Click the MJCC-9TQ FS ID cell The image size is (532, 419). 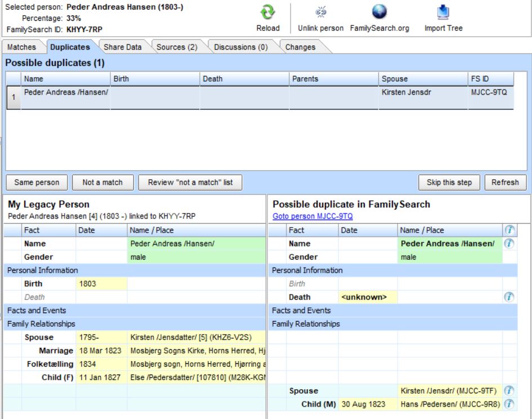[x=490, y=97]
